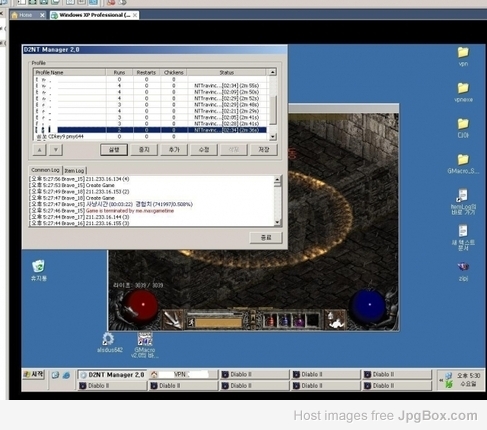Viewport: 487px width, 430px height.
Task: Sort by Profile Name column header
Action: [x=70, y=72]
